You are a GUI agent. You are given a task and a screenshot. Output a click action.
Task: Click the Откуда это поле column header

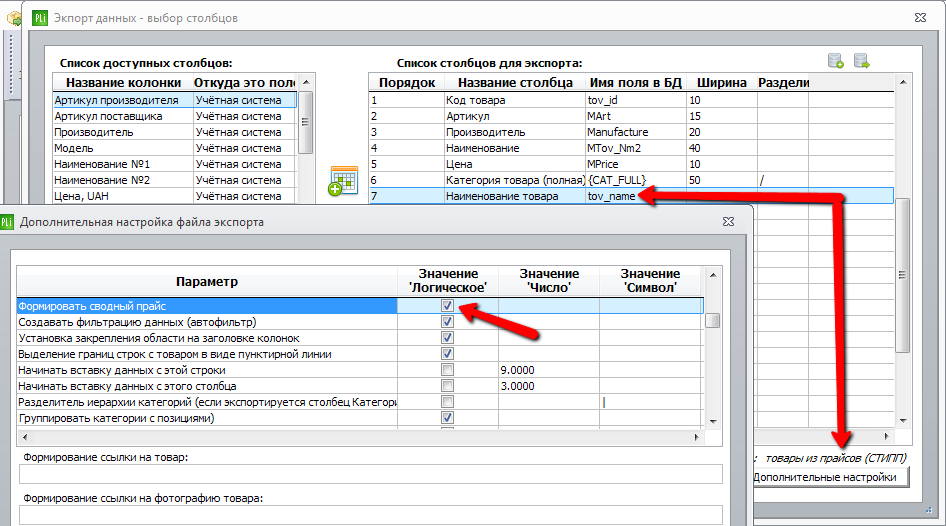tap(244, 83)
